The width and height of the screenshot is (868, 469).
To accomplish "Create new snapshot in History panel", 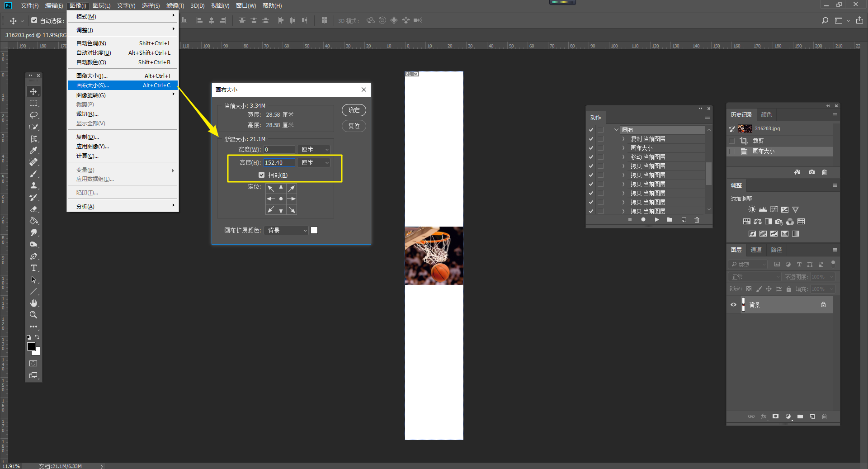I will pos(812,172).
